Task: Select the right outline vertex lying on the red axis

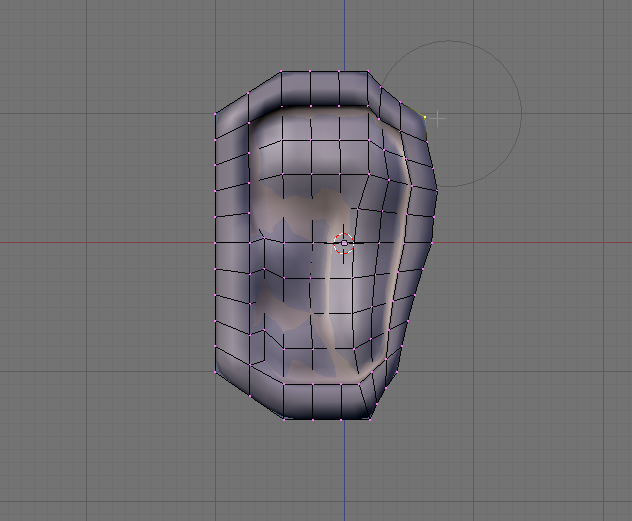Action: tap(432, 243)
